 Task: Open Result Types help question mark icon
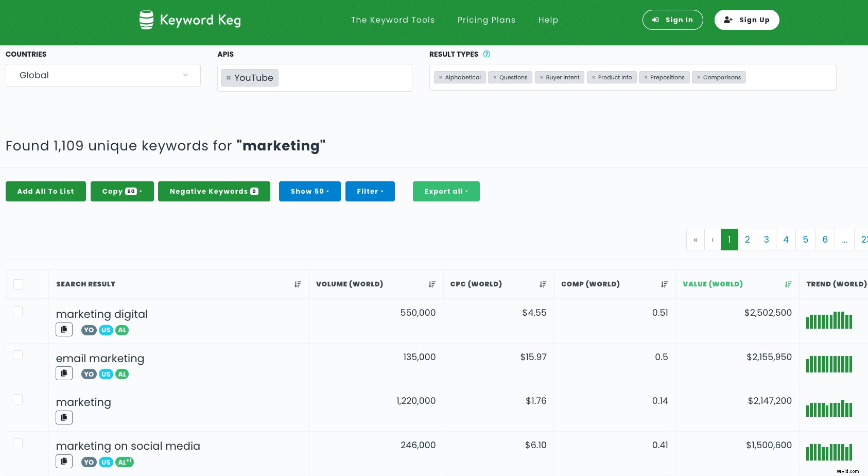click(x=487, y=54)
